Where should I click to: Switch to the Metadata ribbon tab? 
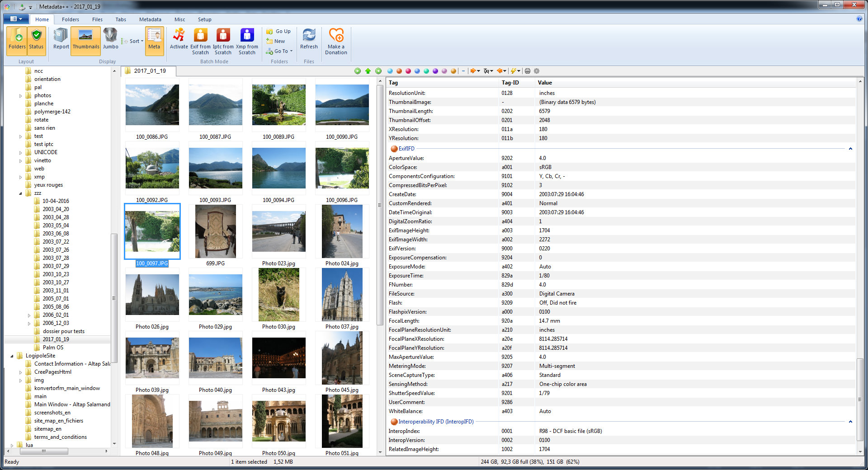150,19
